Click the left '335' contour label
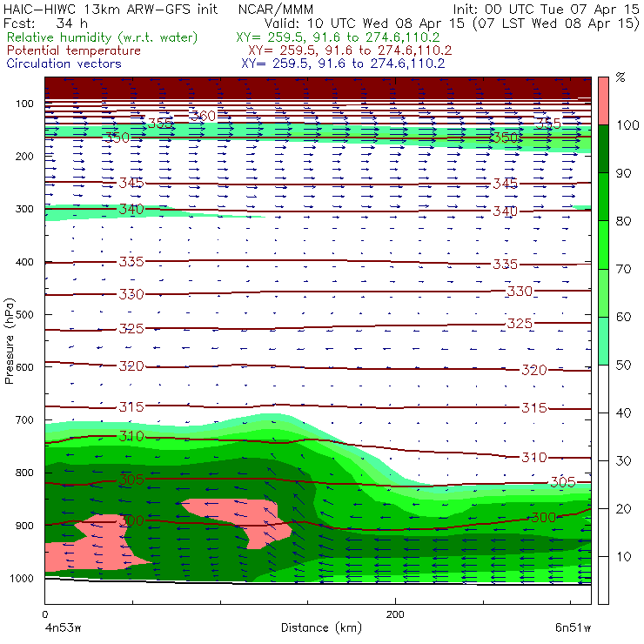Viewport: 644px width, 644px height. point(131,262)
